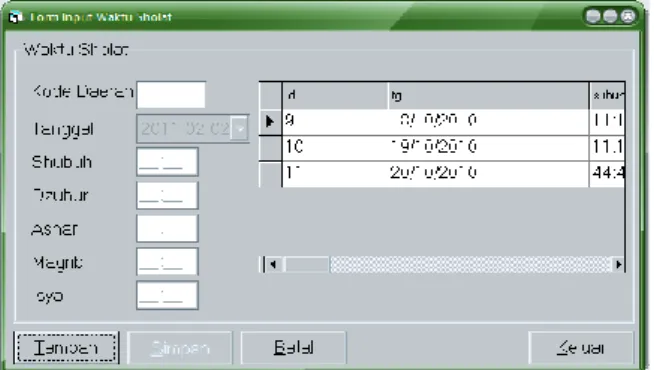The width and height of the screenshot is (654, 370).
Task: Click the 'shubuh' column header
Action: 607,96
